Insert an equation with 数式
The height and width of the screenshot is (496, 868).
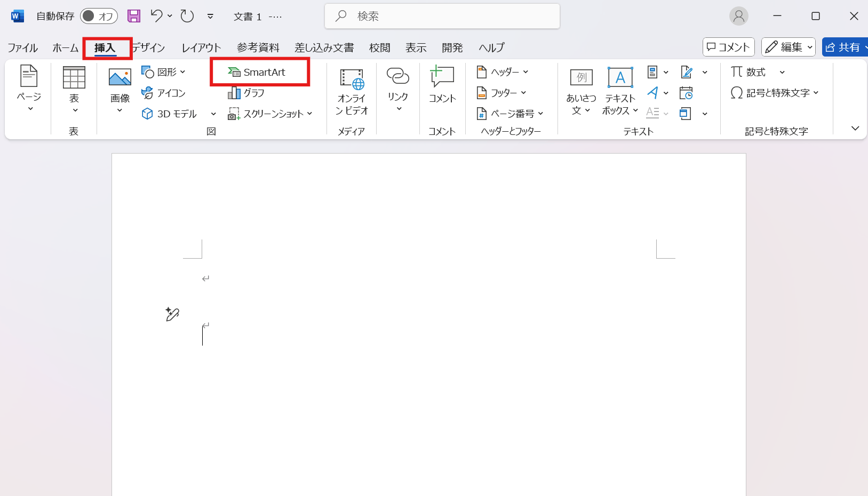click(754, 71)
